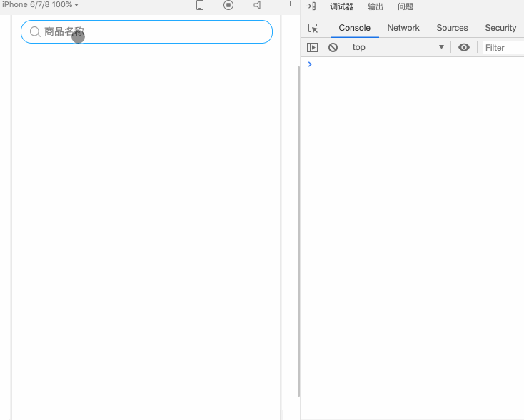Image resolution: width=524 pixels, height=420 pixels.
Task: Open the top context dropdown
Action: click(398, 47)
